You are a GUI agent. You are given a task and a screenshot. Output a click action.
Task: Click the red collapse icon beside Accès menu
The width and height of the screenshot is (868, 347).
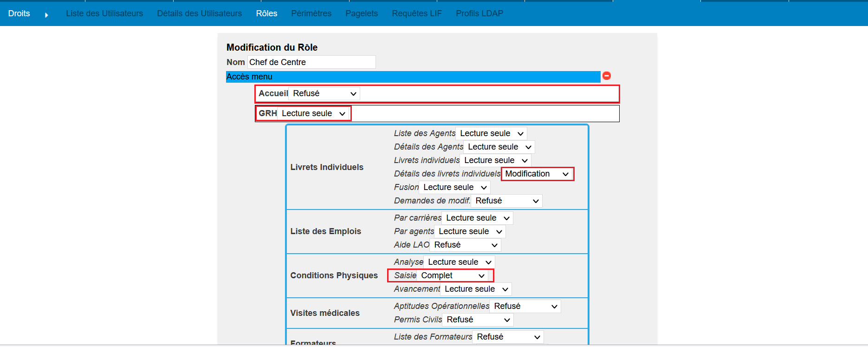606,76
